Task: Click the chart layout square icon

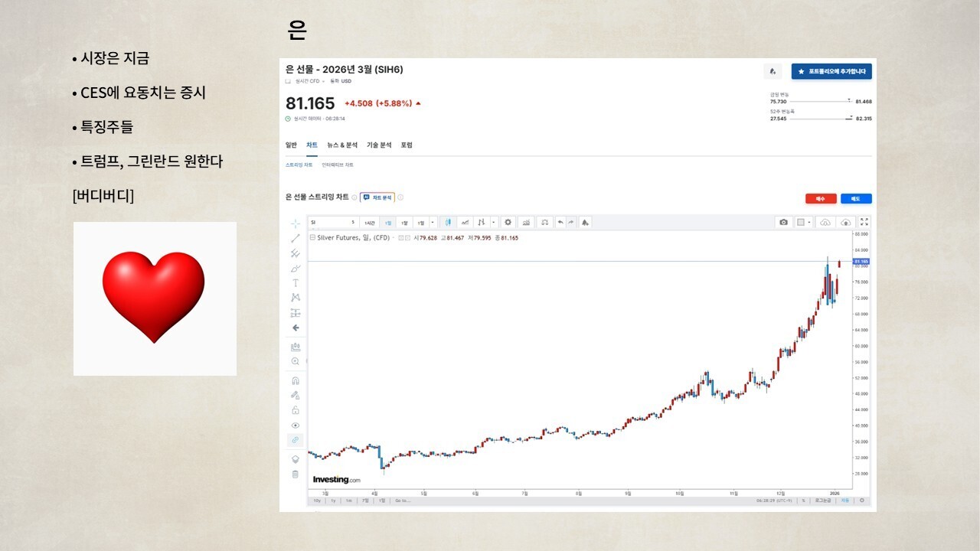Action: point(800,223)
